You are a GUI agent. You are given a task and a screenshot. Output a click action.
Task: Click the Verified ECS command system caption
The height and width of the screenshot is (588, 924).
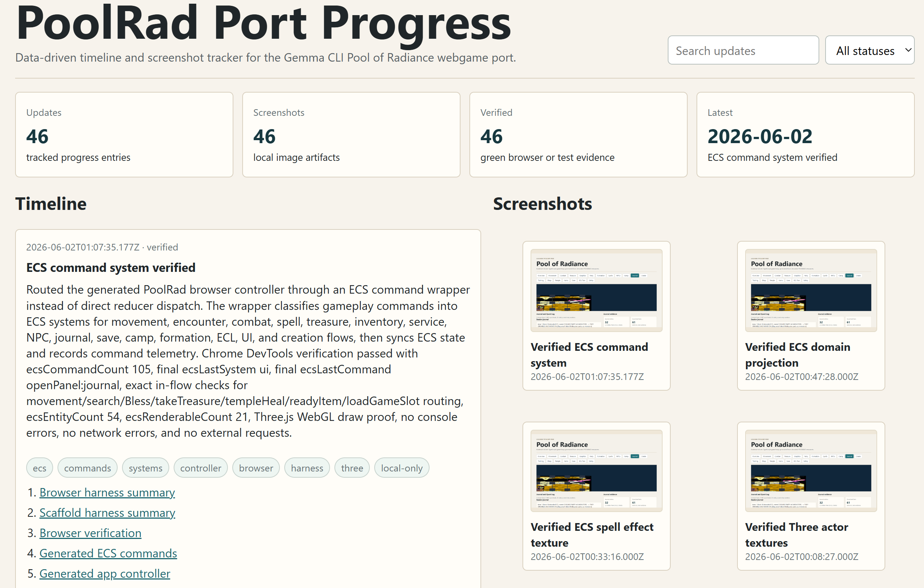[589, 354]
